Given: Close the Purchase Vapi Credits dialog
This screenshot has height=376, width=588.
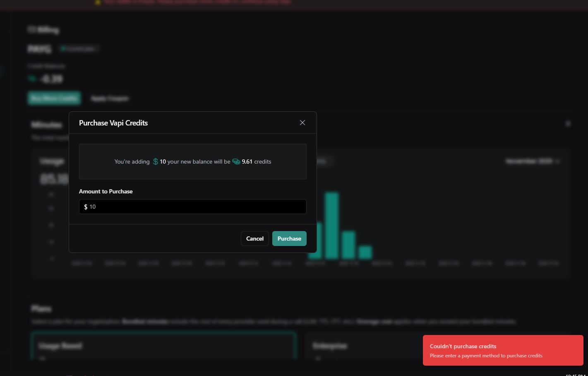Looking at the screenshot, I should click(302, 123).
